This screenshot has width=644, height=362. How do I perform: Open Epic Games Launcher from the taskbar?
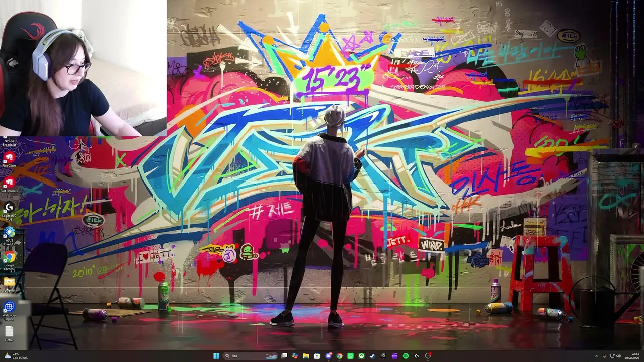pyautogui.click(x=383, y=356)
